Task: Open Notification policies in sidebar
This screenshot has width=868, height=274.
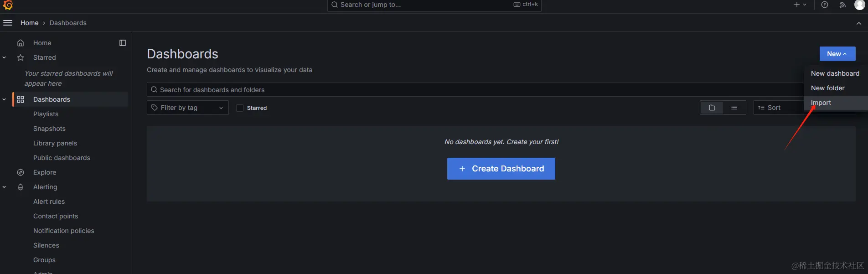Action: (x=64, y=231)
